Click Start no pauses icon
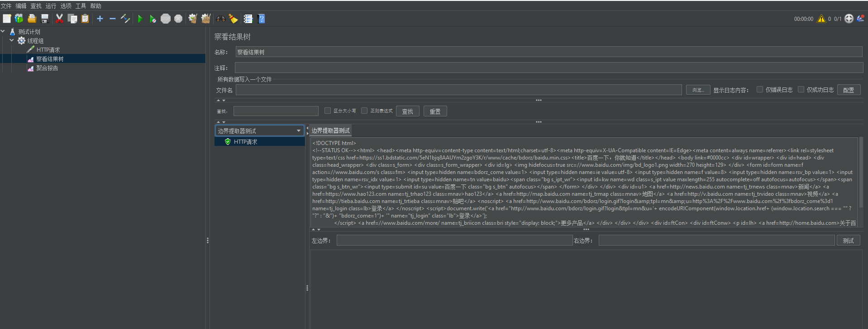868x329 pixels. 153,19
